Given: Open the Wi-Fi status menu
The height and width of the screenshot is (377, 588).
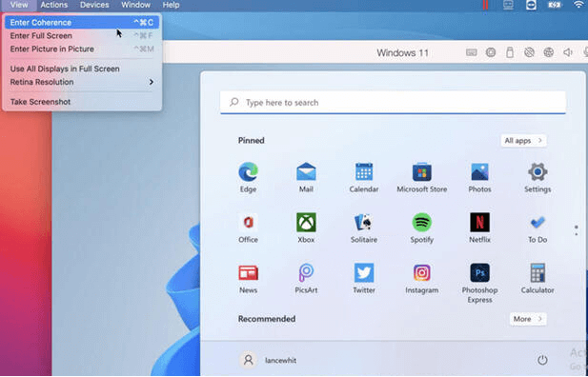Looking at the screenshot, I should [x=579, y=5].
